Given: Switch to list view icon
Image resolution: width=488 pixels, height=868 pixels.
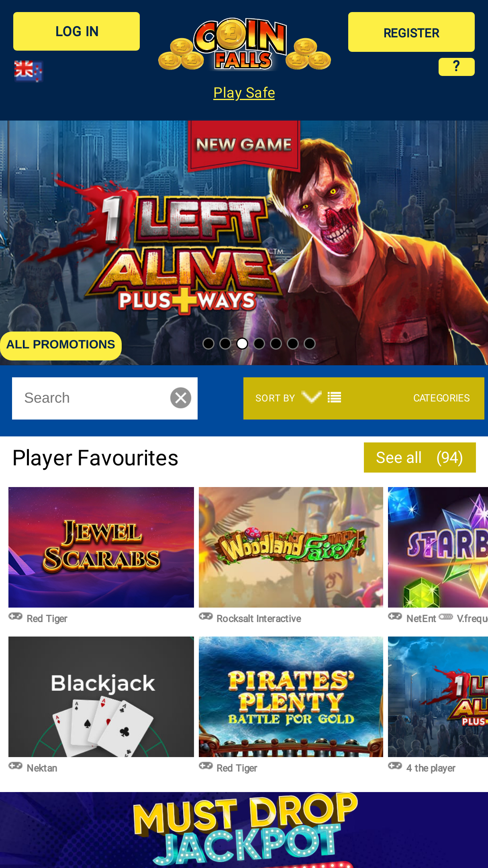Looking at the screenshot, I should 334,398.
